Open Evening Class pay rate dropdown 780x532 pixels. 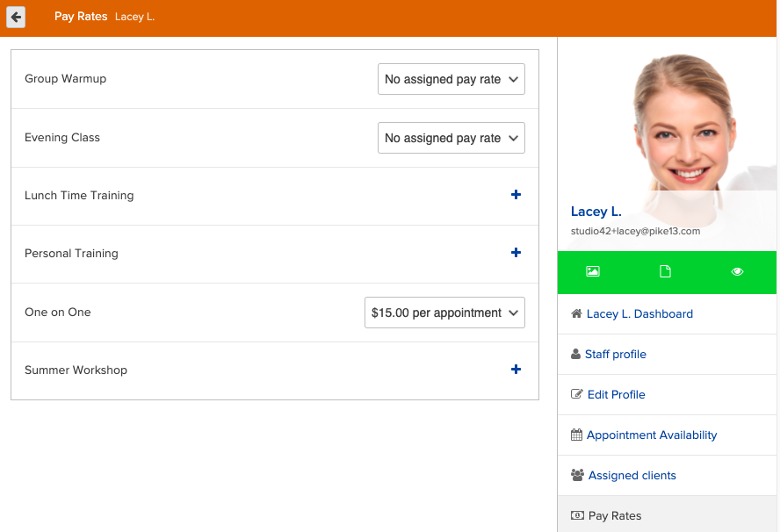point(451,138)
